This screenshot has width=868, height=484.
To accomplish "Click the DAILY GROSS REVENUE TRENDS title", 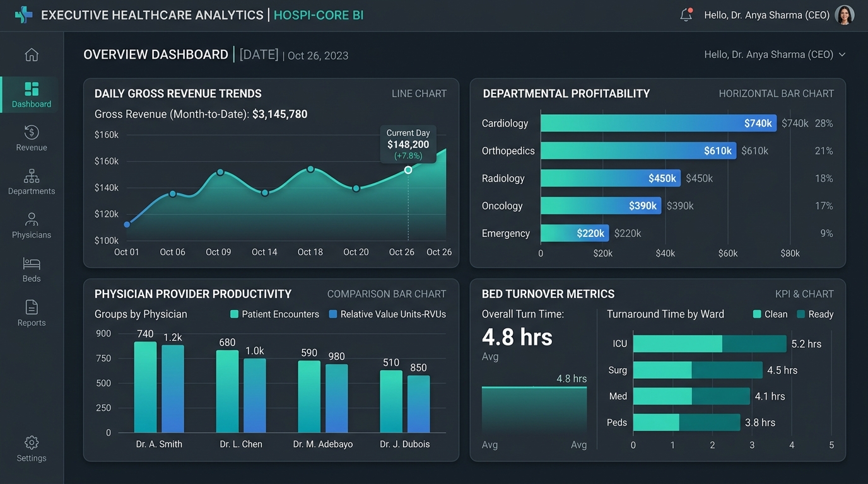I will pyautogui.click(x=178, y=93).
